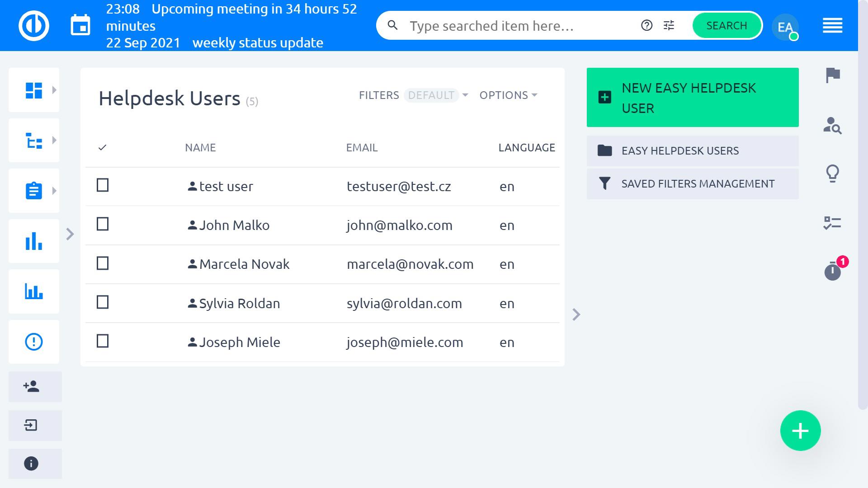Click New Easy Helpdesk User button

(692, 98)
